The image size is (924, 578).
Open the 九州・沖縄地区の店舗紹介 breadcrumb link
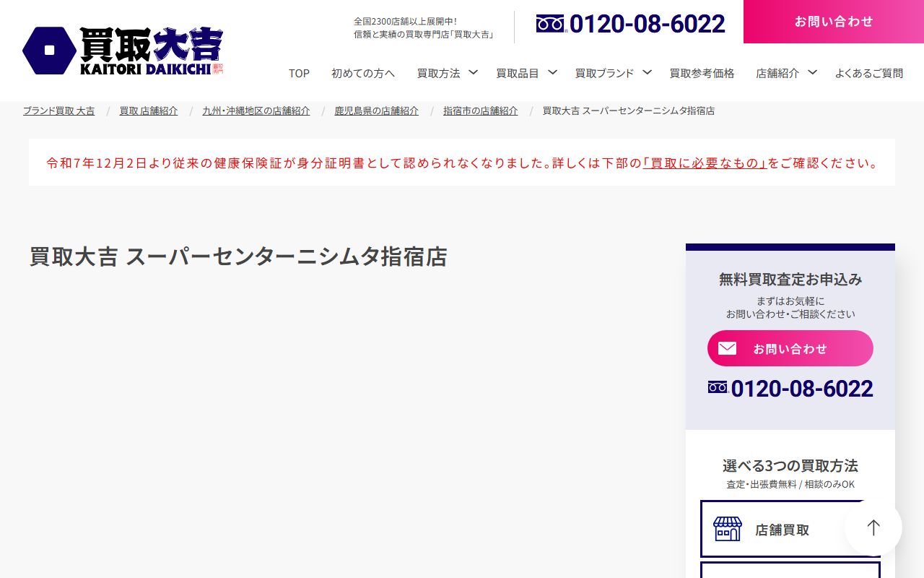point(256,111)
